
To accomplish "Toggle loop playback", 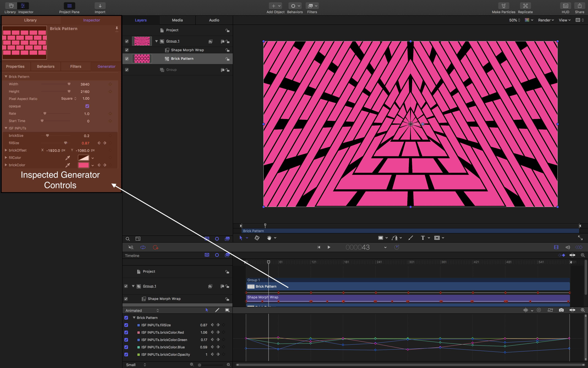I will 143,247.
